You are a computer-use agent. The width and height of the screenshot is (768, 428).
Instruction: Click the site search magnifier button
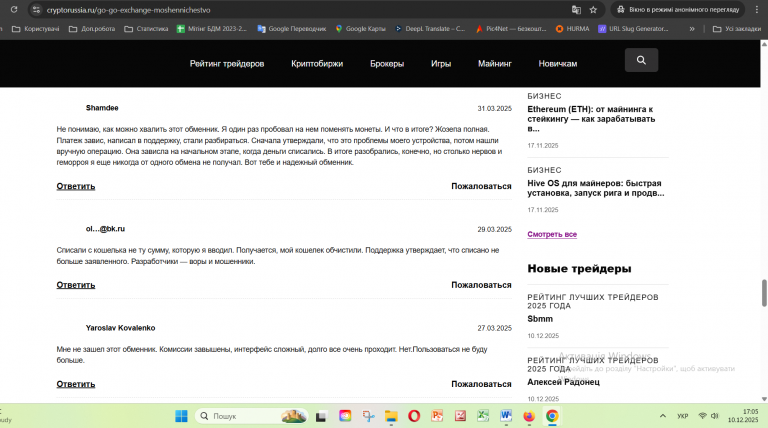click(641, 60)
